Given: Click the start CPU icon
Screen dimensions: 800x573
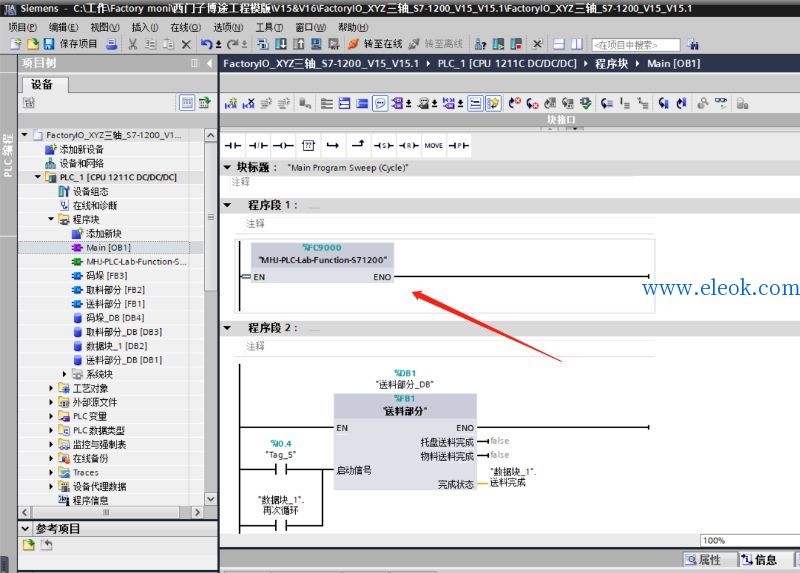Looking at the screenshot, I should point(498,44).
